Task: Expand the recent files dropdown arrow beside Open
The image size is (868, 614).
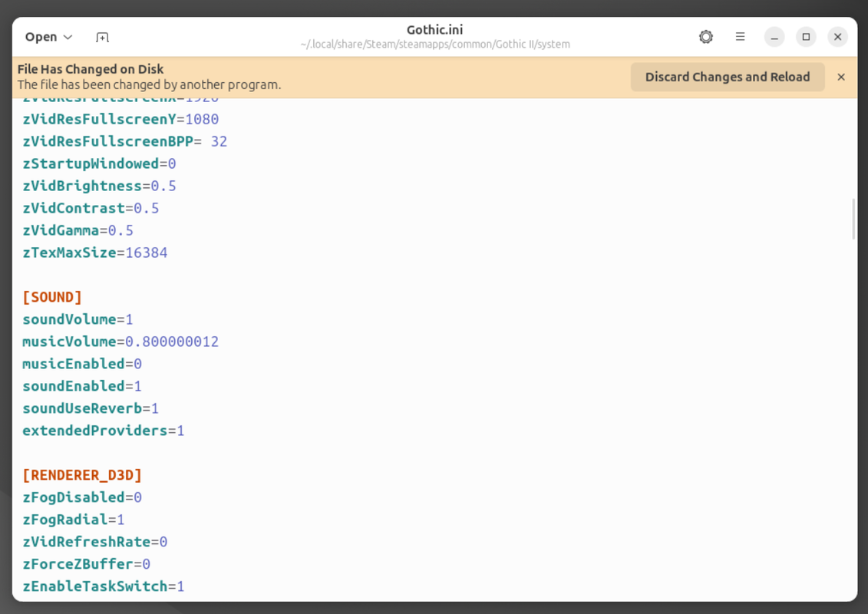Action: point(68,37)
